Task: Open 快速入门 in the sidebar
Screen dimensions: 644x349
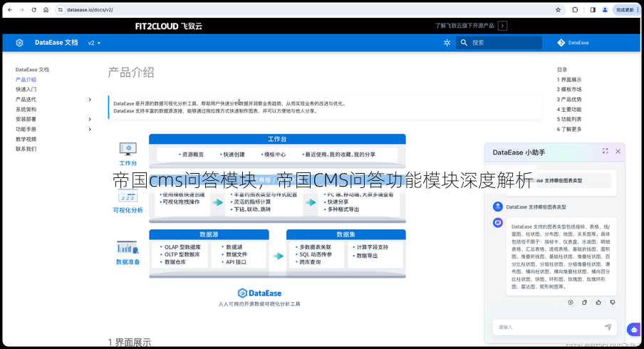Action: click(x=26, y=90)
